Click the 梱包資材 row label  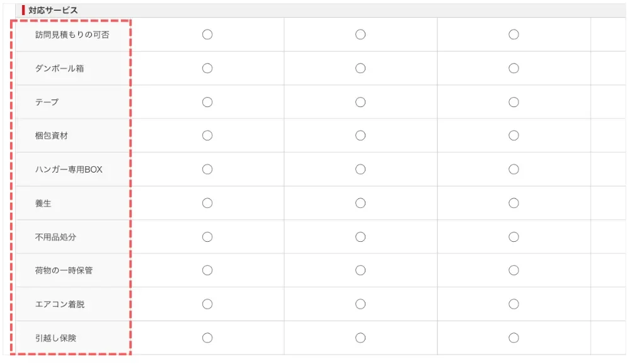[51, 135]
